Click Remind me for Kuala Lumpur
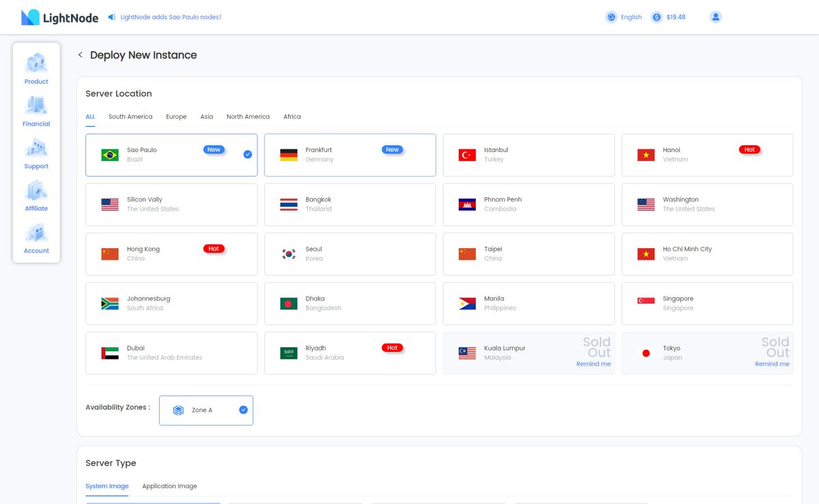The width and height of the screenshot is (819, 504). [594, 364]
